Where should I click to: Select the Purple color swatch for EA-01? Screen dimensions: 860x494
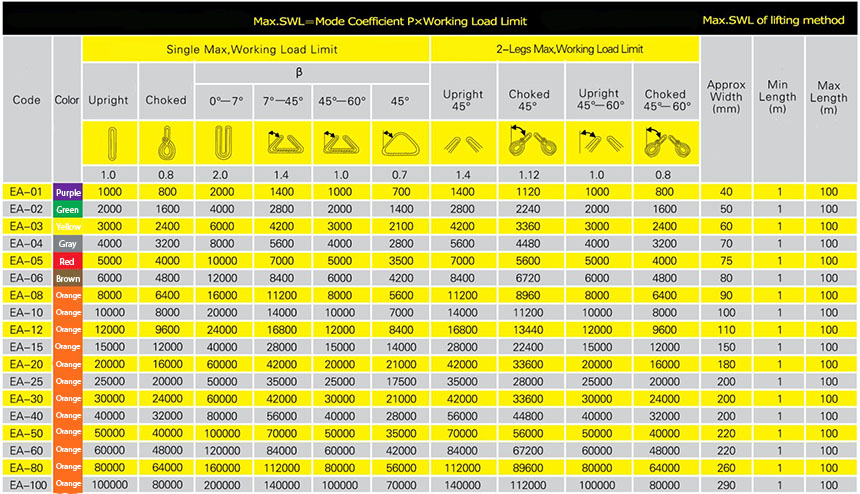pyautogui.click(x=68, y=192)
